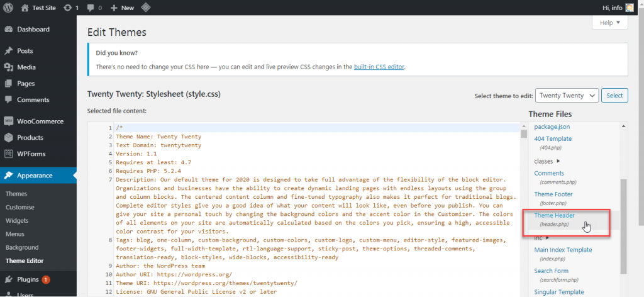Click the updates circular arrows icon
The width and height of the screenshot is (644, 297).
(67, 8)
